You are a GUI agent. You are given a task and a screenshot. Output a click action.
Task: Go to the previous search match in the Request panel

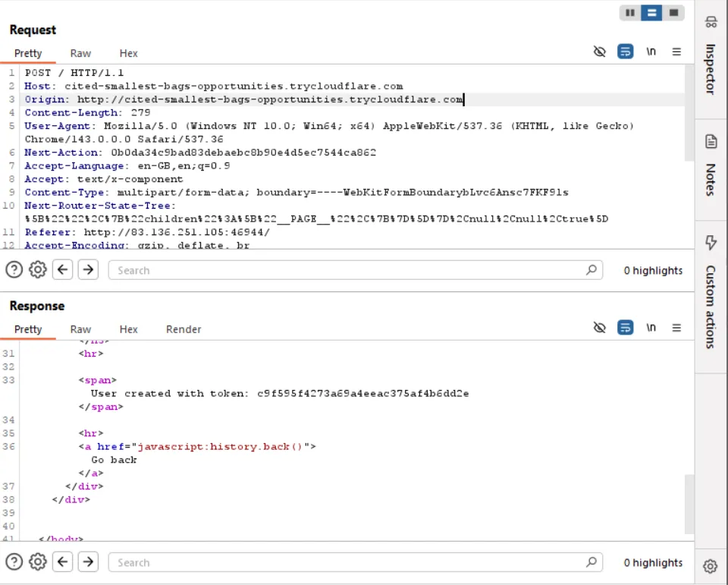coord(63,270)
